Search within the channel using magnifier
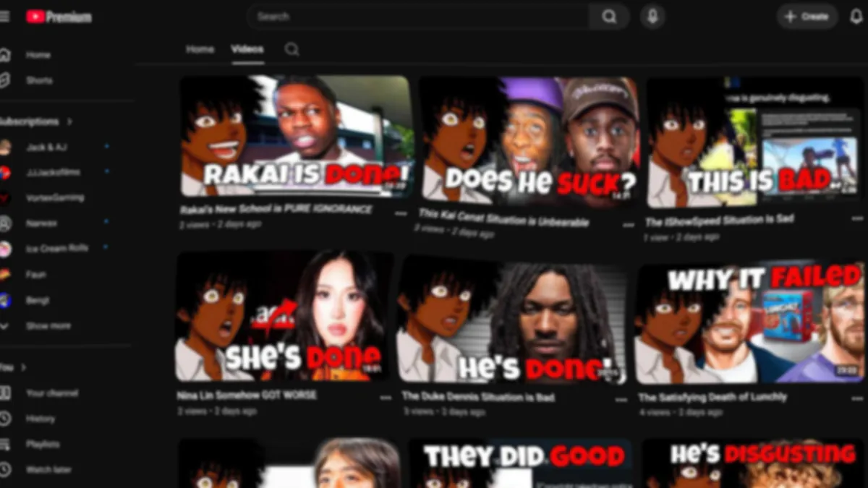 pyautogui.click(x=292, y=49)
